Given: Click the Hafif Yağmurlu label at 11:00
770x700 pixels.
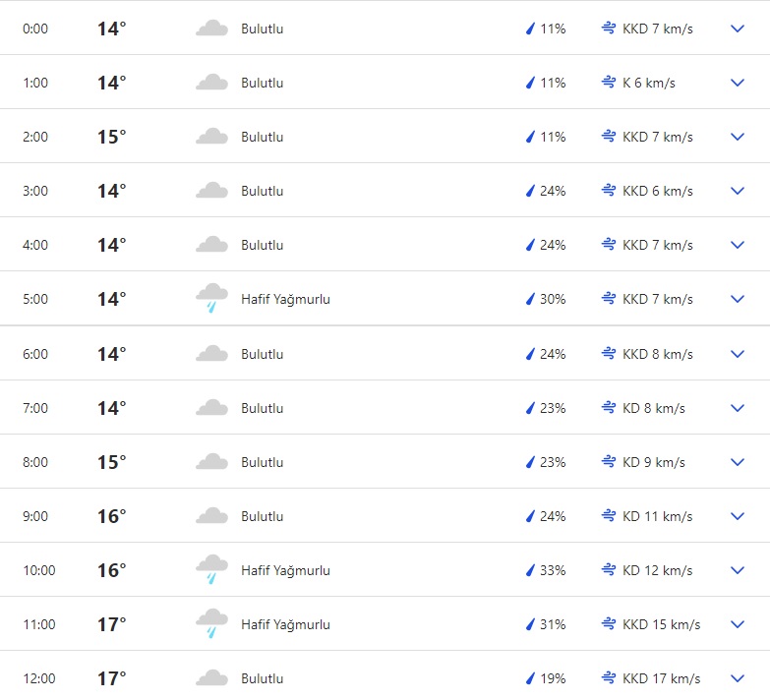Looking at the screenshot, I should [285, 624].
